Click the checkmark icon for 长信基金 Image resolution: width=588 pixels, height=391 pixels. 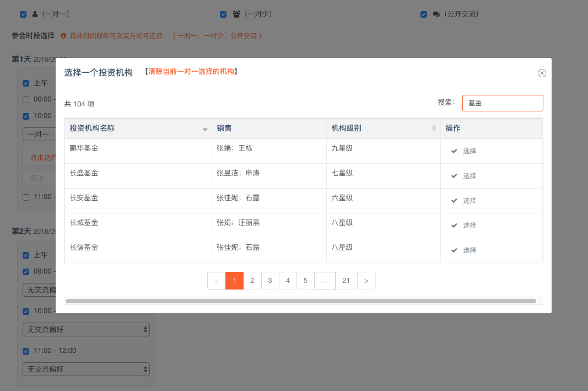click(x=454, y=250)
